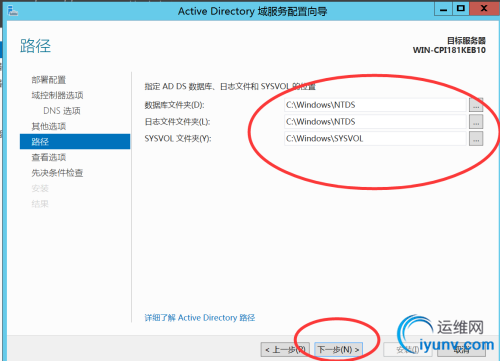Image resolution: width=500 pixels, height=361 pixels.
Task: Open browse button for log files folder
Action: point(476,122)
